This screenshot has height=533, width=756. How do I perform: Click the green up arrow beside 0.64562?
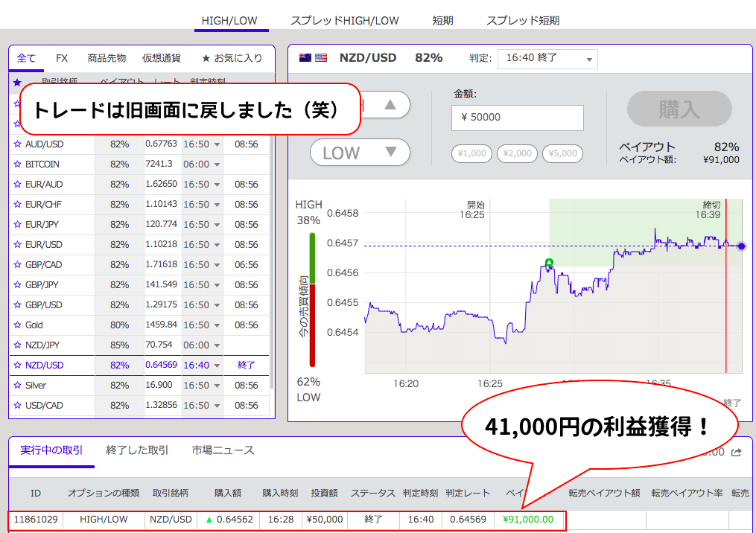(209, 520)
